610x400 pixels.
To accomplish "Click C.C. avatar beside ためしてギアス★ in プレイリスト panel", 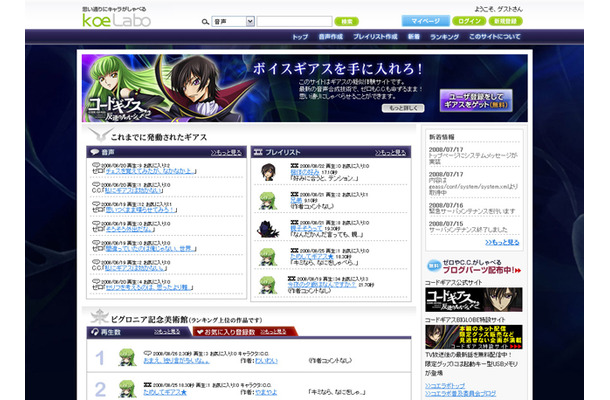I will pos(268,257).
